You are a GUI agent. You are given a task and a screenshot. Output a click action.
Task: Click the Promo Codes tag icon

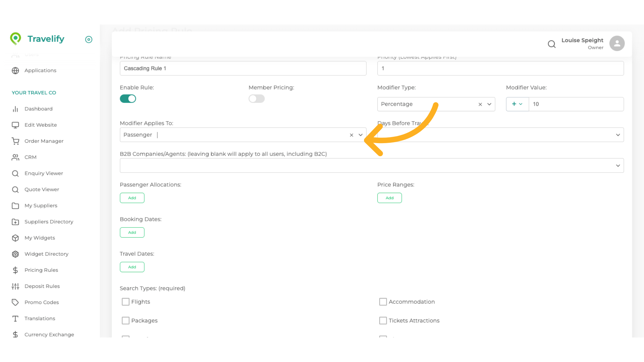(x=15, y=302)
